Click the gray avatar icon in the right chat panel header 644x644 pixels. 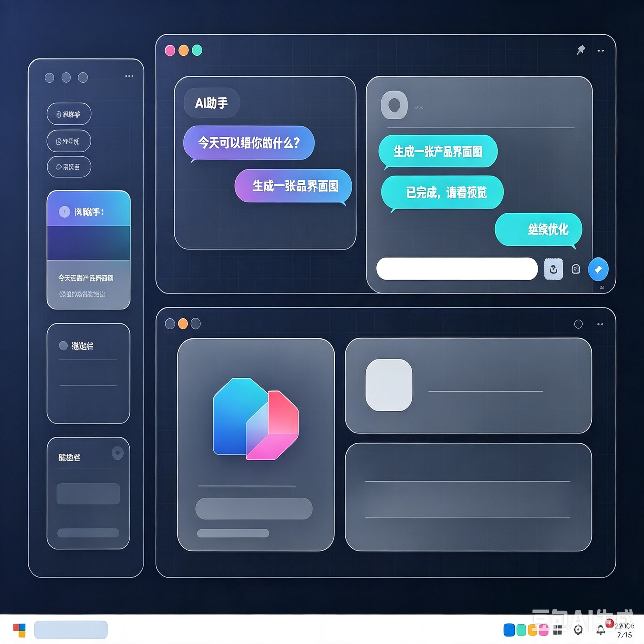pyautogui.click(x=394, y=105)
